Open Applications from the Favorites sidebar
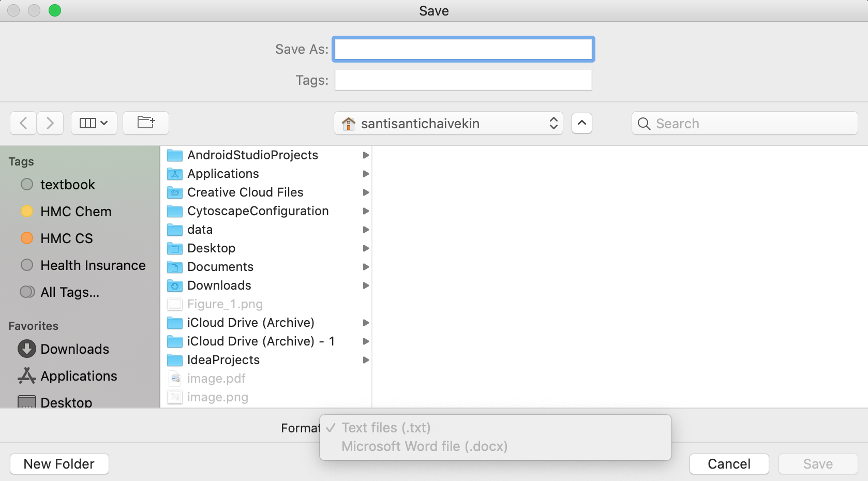Viewport: 868px width, 481px height. (79, 376)
